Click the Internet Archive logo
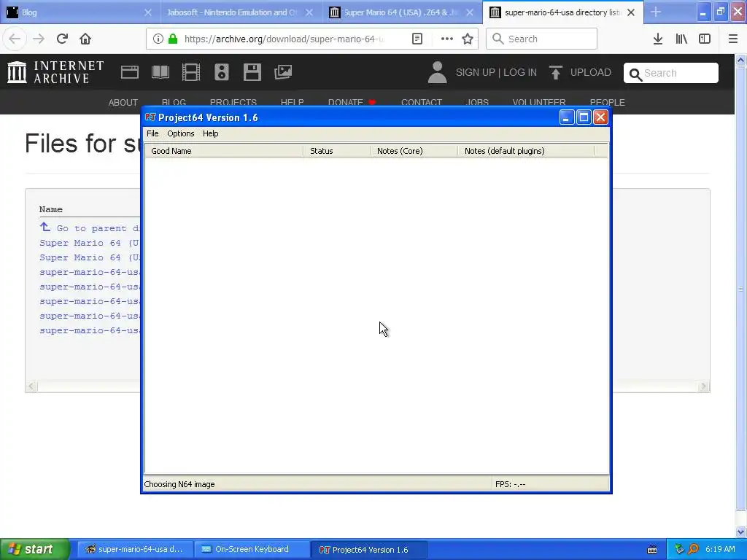Image resolution: width=747 pixels, height=560 pixels. 55,72
